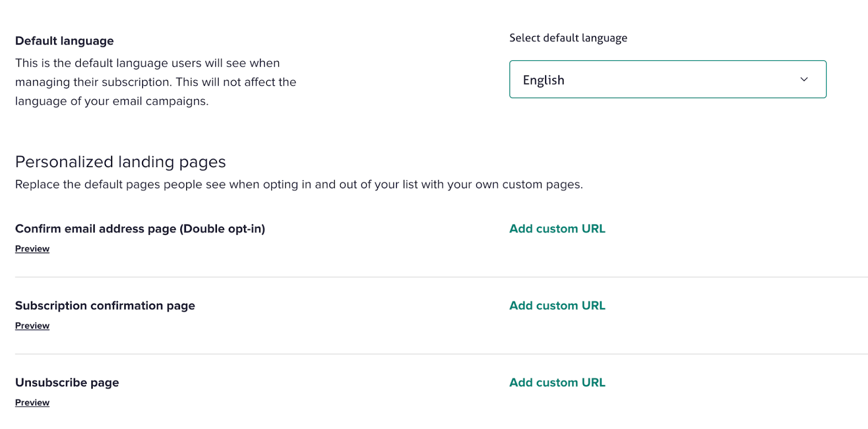Open the Select default language dropdown
The width and height of the screenshot is (868, 429).
pos(667,79)
